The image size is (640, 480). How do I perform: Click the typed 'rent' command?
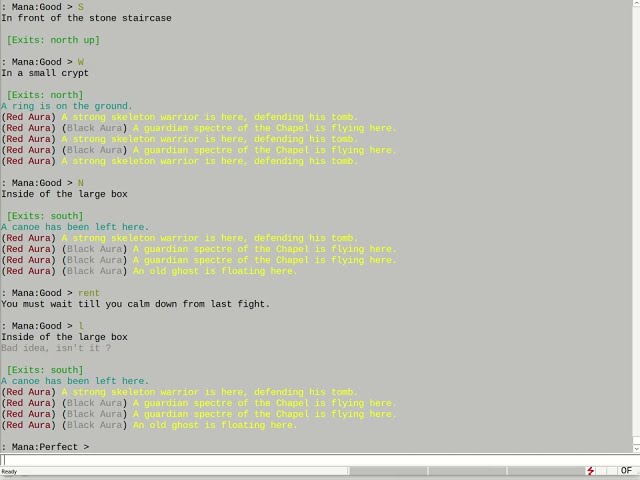tap(89, 293)
